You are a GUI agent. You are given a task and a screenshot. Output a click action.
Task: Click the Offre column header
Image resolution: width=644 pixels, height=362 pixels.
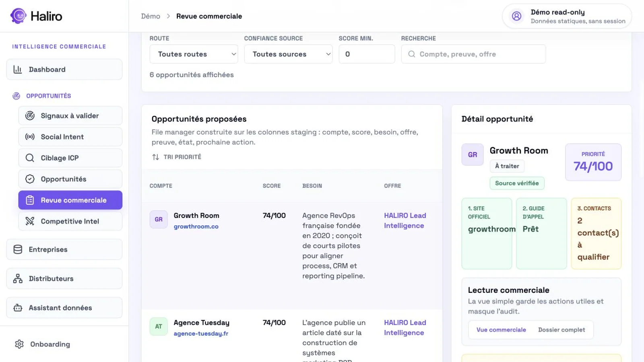392,186
